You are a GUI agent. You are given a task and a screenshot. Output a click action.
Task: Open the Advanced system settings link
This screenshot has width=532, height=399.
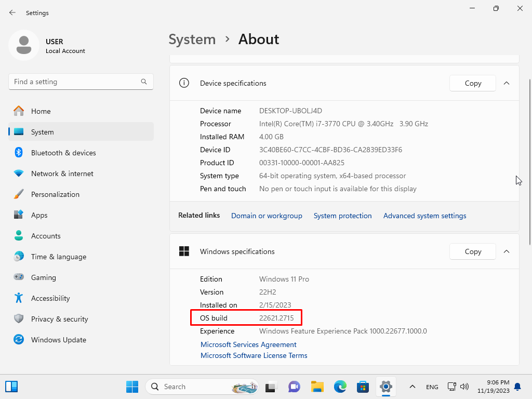tap(424, 216)
